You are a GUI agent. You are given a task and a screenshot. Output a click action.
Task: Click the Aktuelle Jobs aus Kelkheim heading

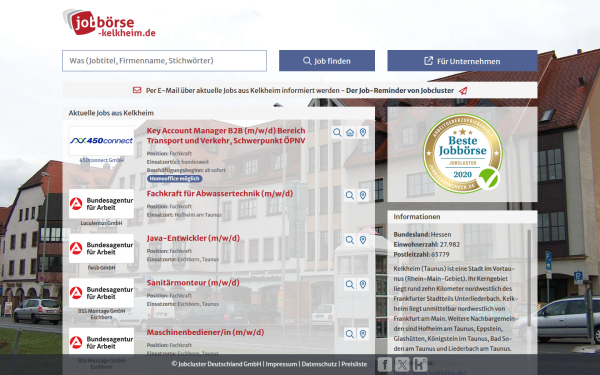click(x=111, y=113)
